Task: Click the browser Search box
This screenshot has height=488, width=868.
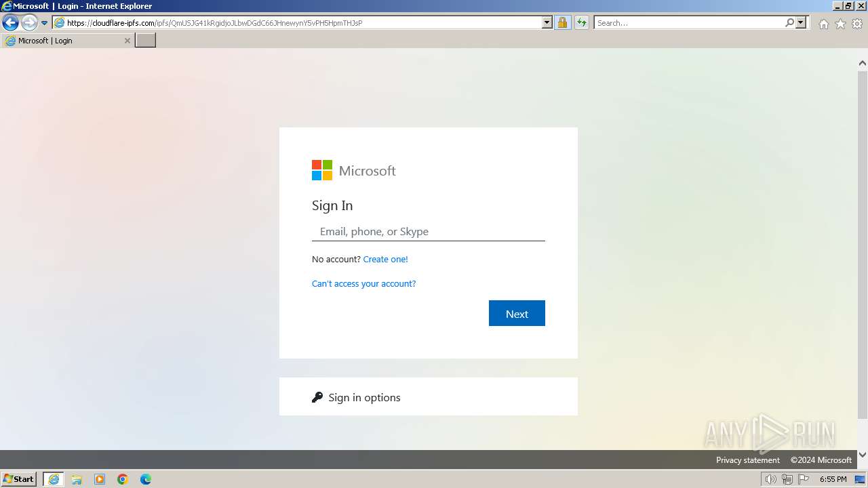Action: tap(689, 23)
